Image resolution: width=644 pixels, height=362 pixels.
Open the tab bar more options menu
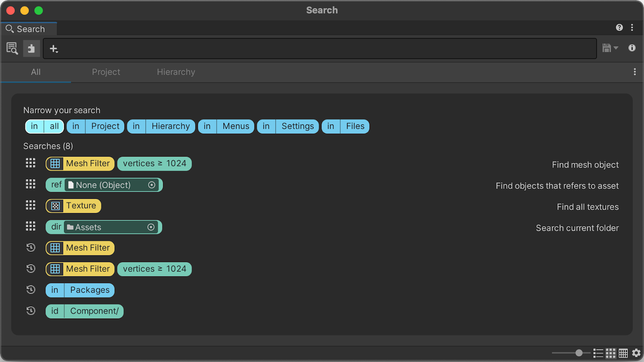pyautogui.click(x=634, y=72)
